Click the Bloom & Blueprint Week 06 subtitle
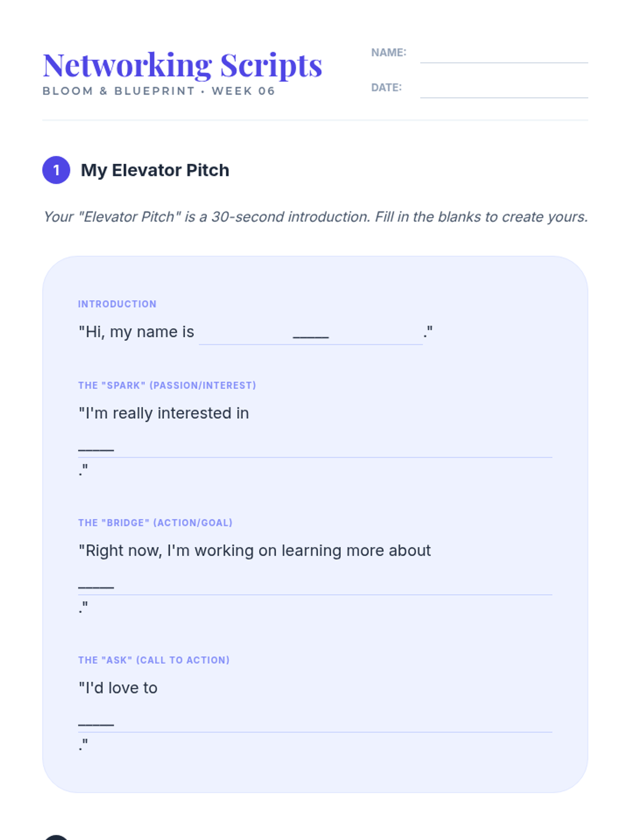The width and height of the screenshot is (630, 840). 159,91
